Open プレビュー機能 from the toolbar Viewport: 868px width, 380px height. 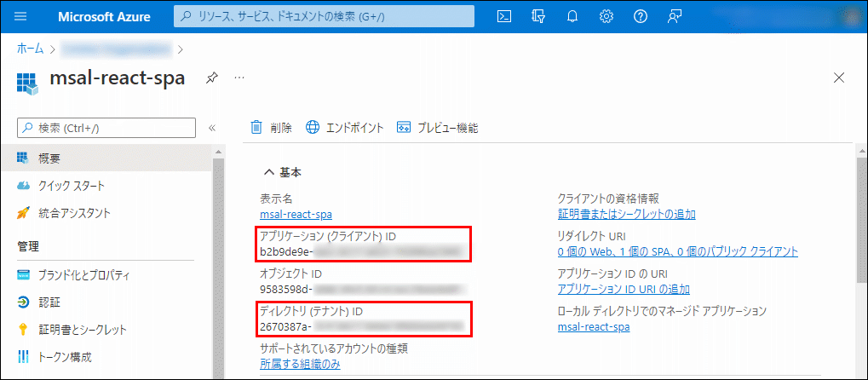pyautogui.click(x=437, y=128)
